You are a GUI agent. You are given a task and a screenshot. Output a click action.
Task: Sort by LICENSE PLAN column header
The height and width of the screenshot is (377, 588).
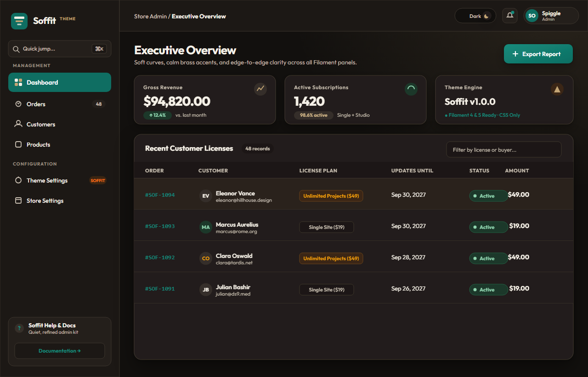tap(318, 171)
